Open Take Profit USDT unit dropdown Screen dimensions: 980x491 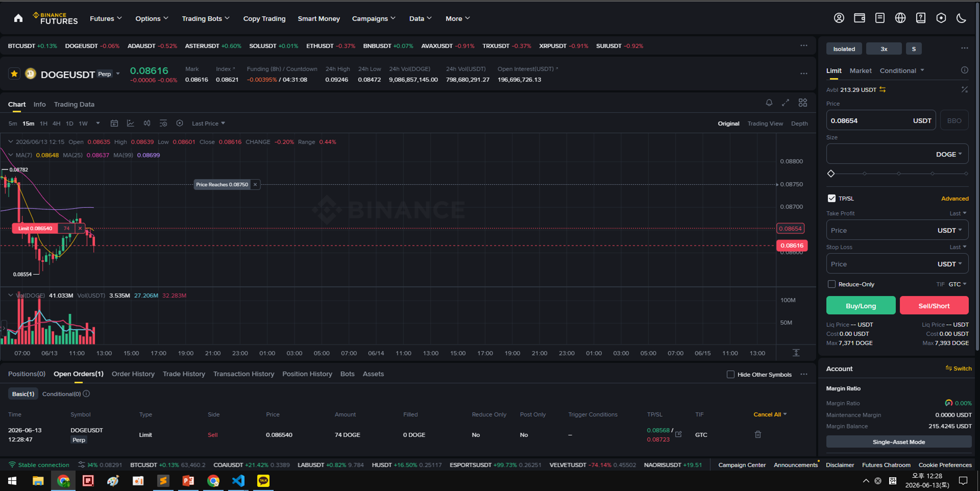click(950, 230)
